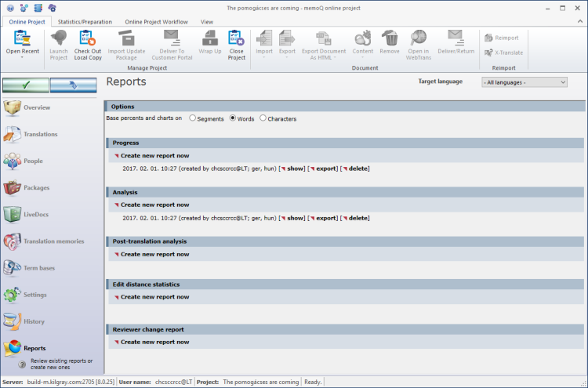Open the Online Project Workflow tab
The image size is (588, 388).
click(x=157, y=22)
